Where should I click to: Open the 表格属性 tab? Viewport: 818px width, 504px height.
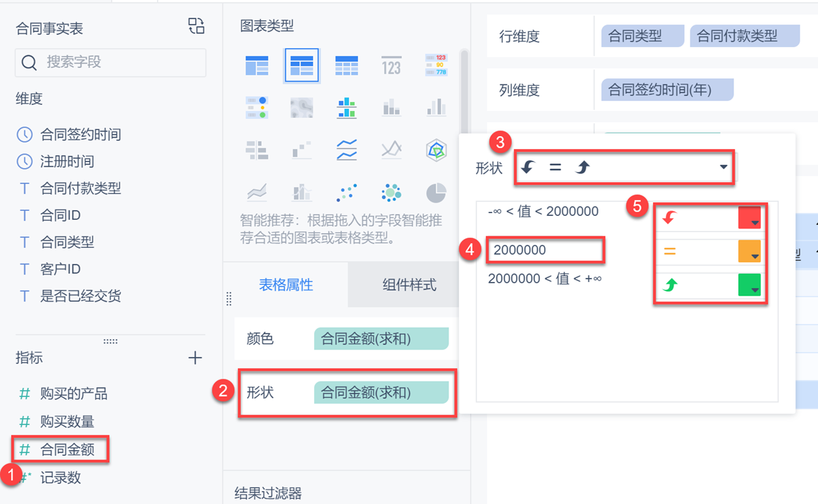286,285
